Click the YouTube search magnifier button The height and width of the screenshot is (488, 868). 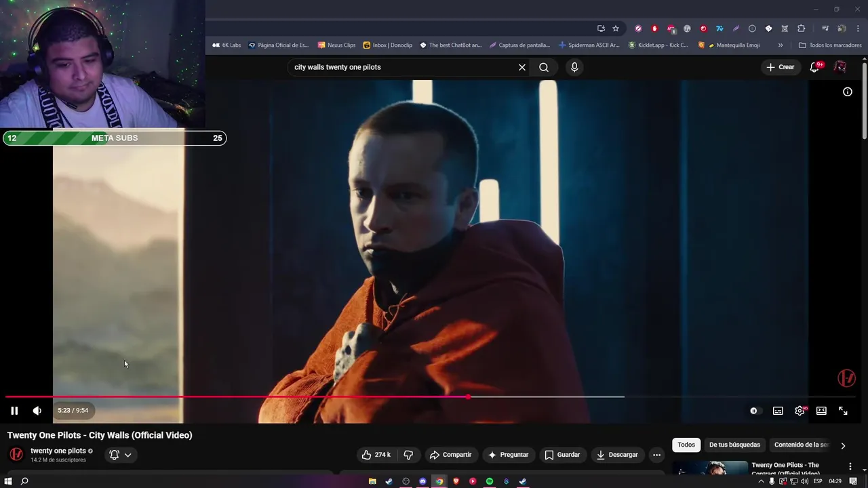[x=544, y=67]
